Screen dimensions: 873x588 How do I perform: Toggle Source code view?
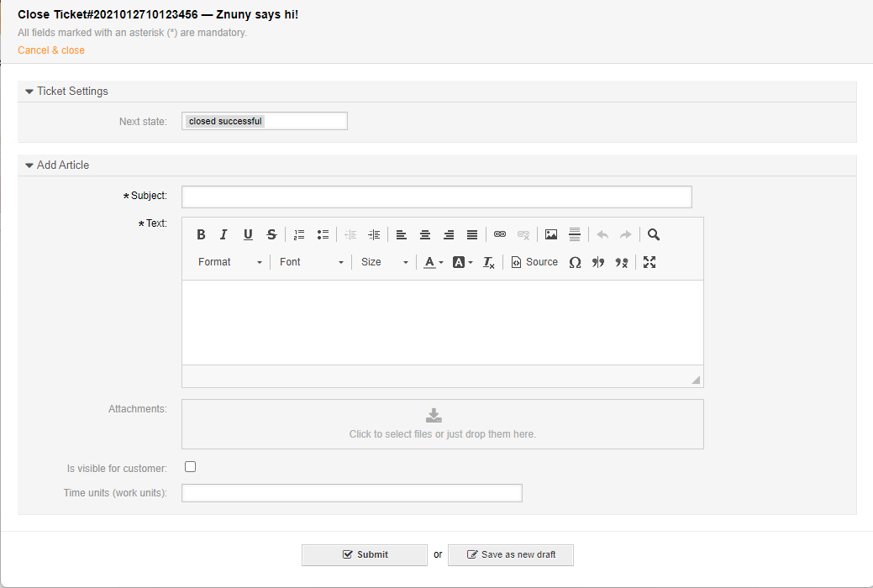click(534, 262)
